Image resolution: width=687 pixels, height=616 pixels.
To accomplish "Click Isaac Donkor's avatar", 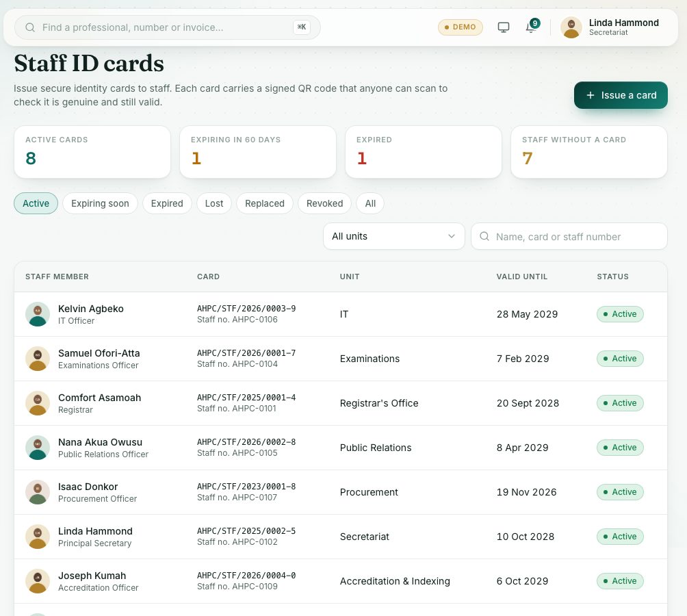I will click(38, 492).
